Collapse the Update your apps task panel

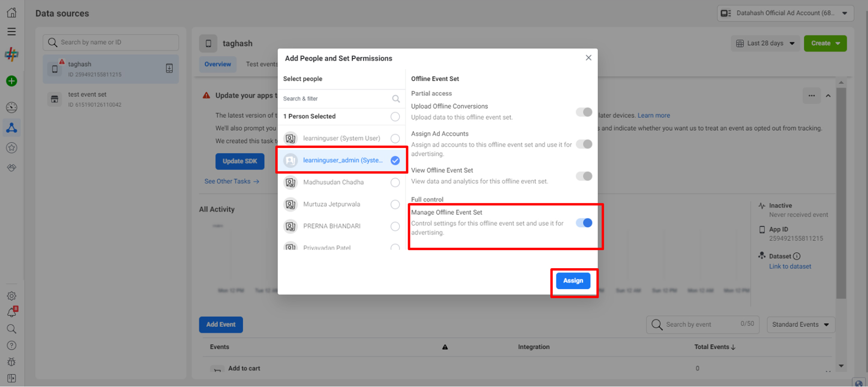(828, 96)
